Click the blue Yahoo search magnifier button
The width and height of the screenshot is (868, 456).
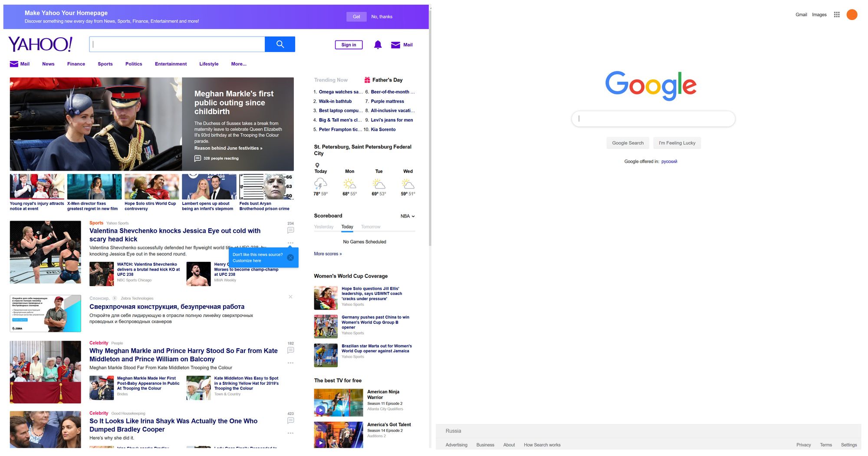[x=280, y=44]
